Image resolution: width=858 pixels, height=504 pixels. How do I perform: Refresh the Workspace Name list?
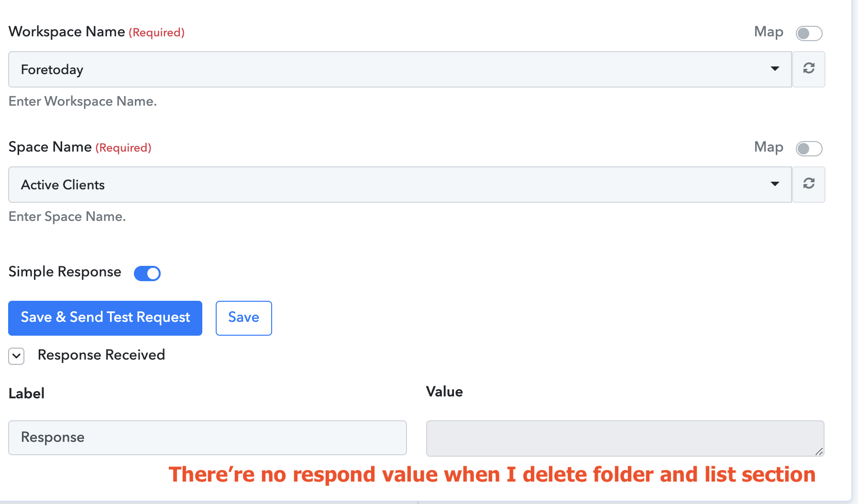coord(809,69)
